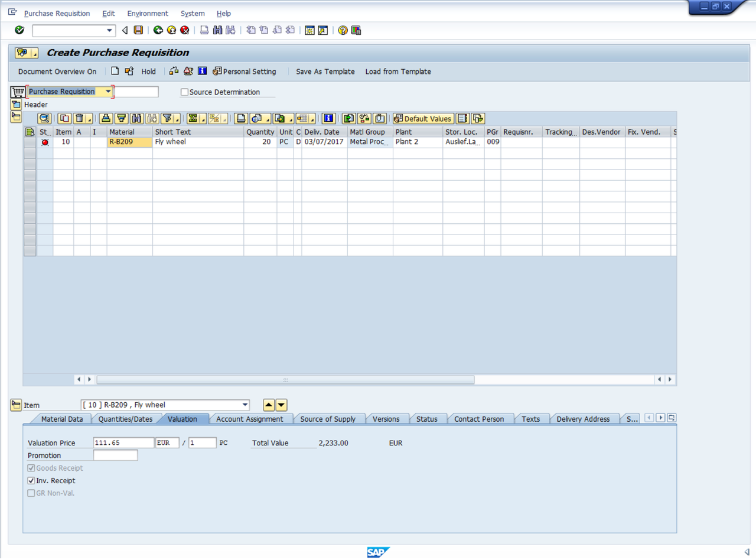
Task: Toggle the Goods Receipt checkbox
Action: [x=31, y=468]
